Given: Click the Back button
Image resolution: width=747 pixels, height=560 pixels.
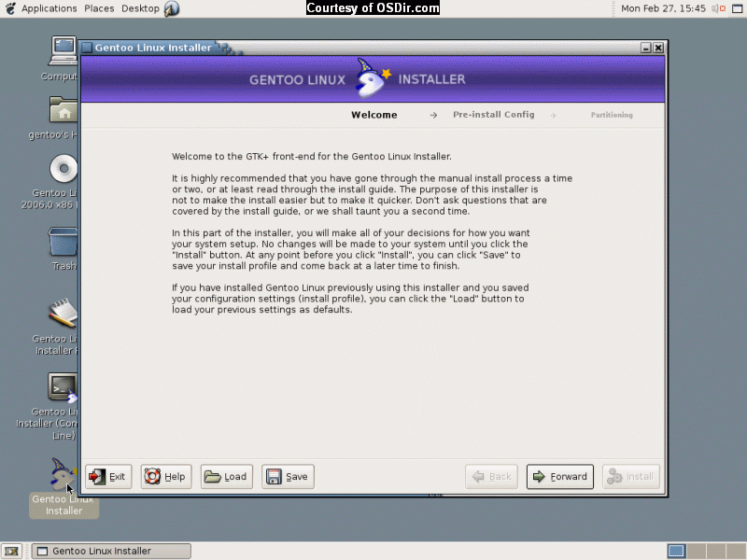Looking at the screenshot, I should (x=491, y=477).
